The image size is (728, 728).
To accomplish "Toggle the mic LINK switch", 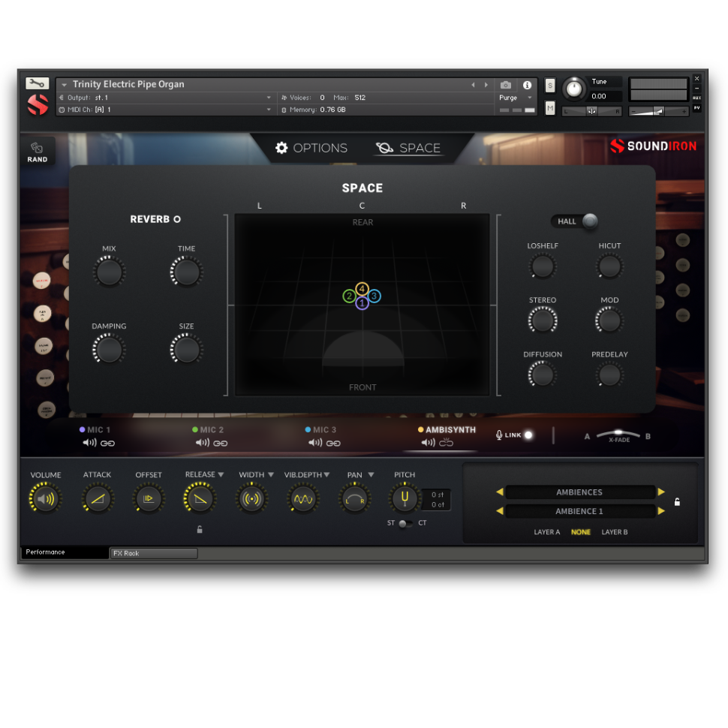I will (x=528, y=435).
